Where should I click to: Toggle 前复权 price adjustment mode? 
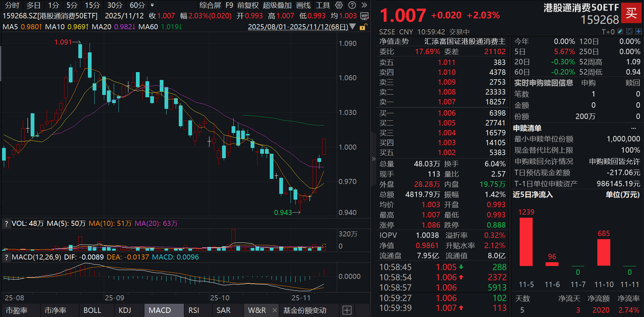point(249,5)
